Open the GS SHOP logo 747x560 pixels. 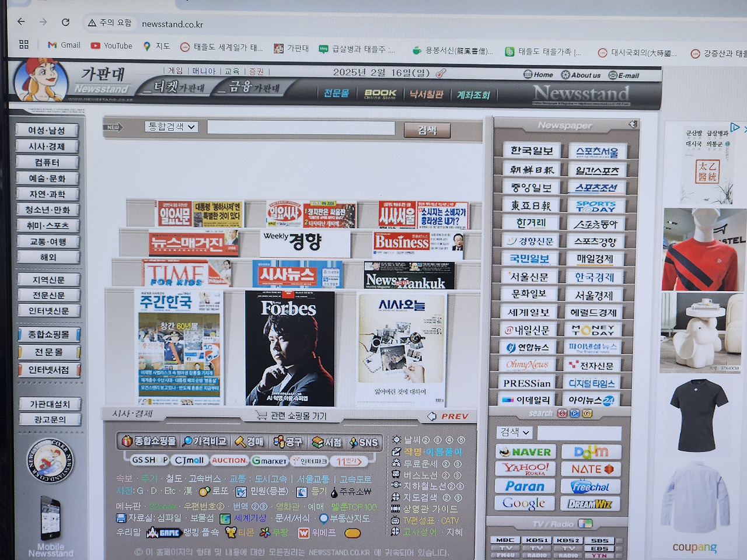pyautogui.click(x=149, y=460)
